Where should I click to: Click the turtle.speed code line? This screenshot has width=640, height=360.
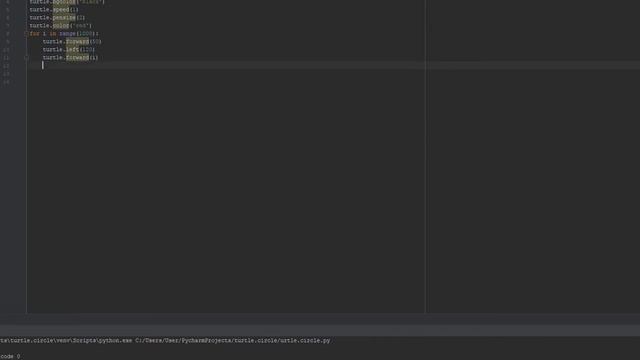54,9
